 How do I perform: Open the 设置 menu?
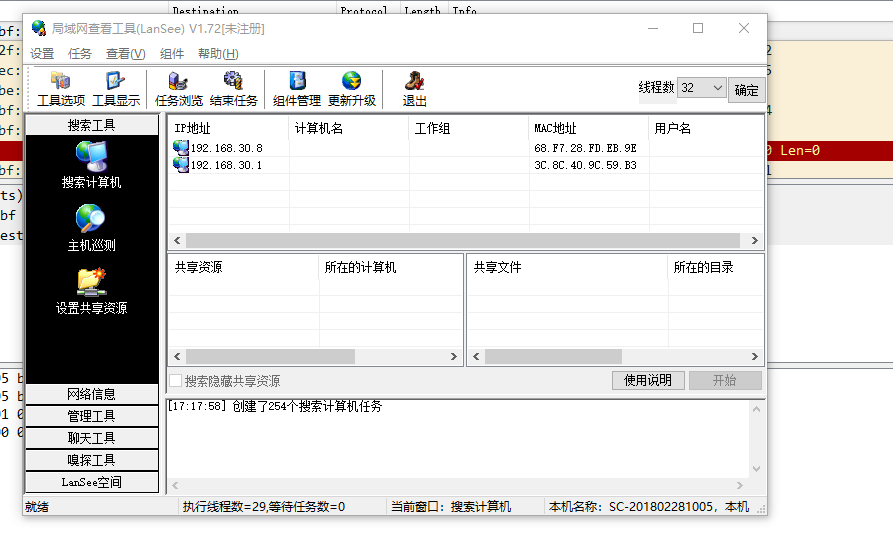pos(42,54)
